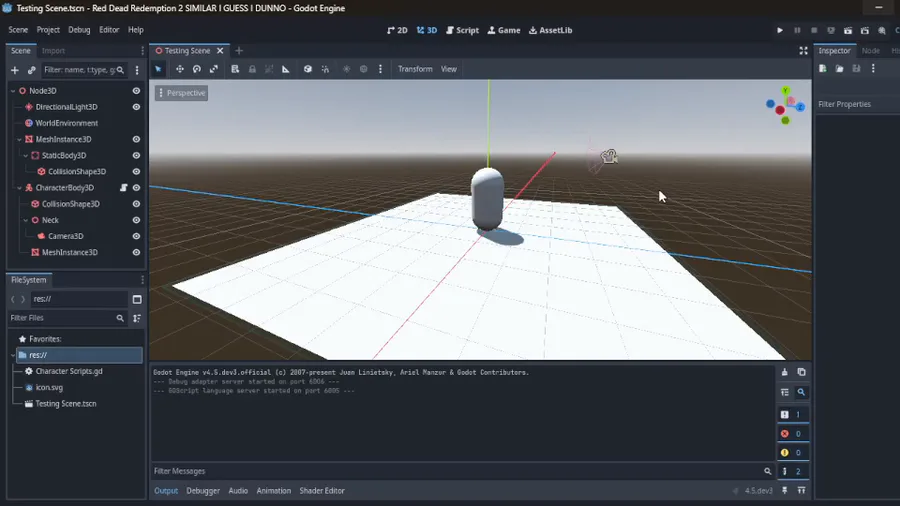Open the selectable nodes list tool
Viewport: 900px width, 506px height.
coord(235,69)
